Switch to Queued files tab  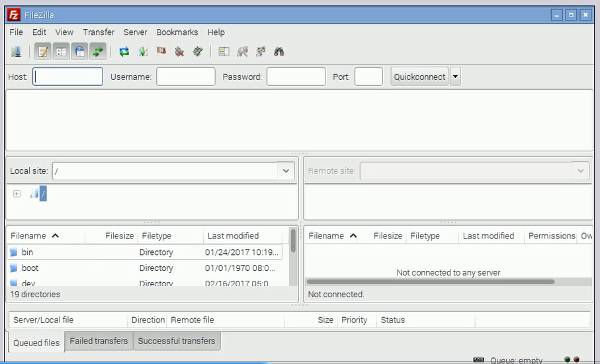tap(36, 343)
